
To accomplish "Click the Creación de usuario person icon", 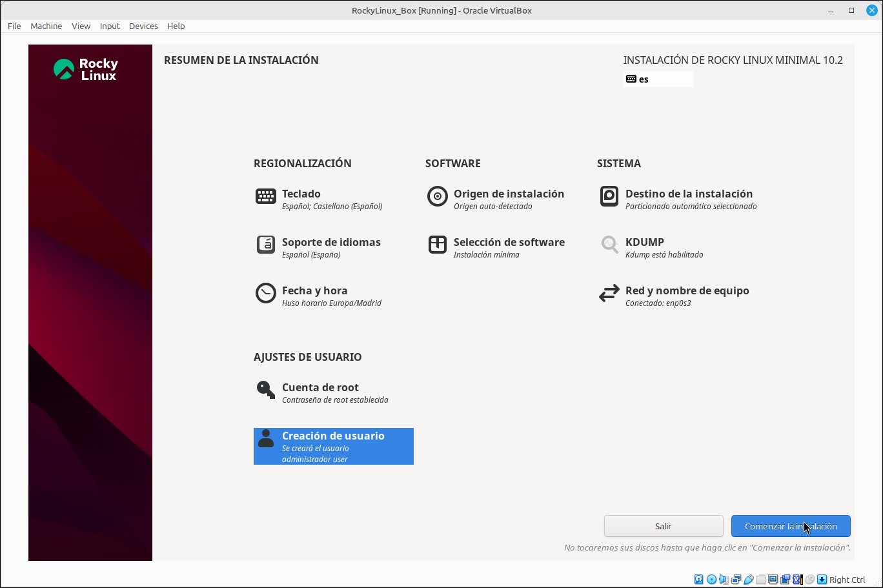I will point(266,439).
